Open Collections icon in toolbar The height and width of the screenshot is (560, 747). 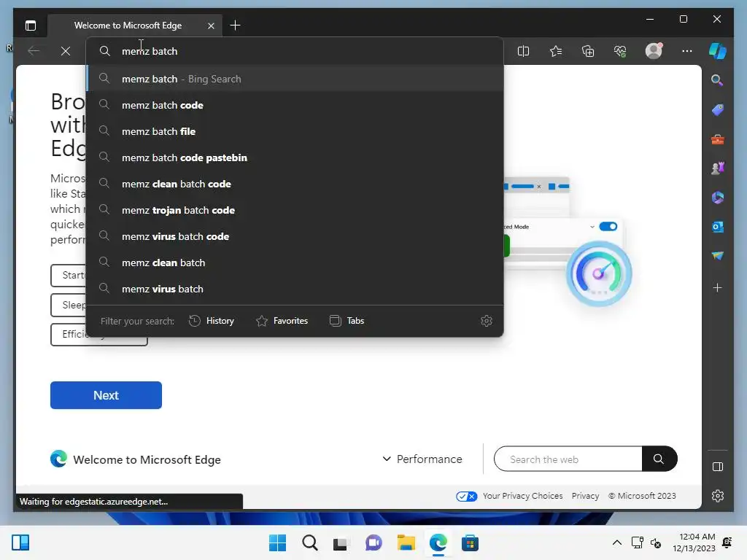pyautogui.click(x=588, y=51)
